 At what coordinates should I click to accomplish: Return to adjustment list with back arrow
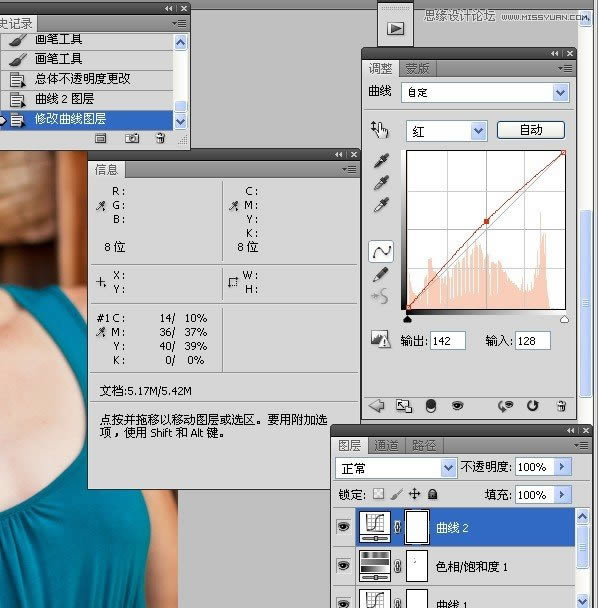376,406
